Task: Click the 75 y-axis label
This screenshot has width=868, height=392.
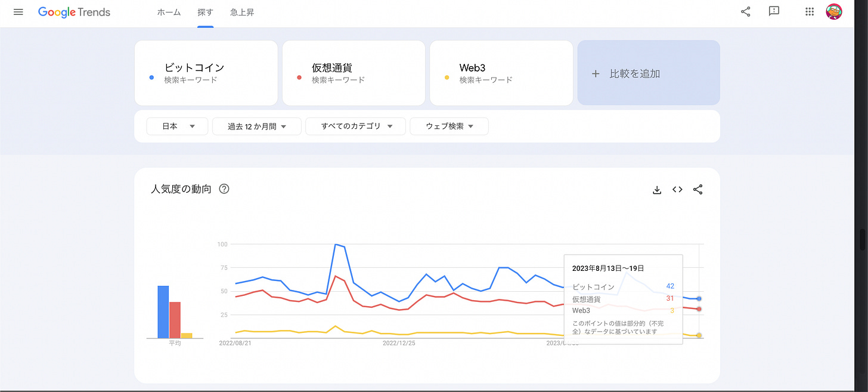Action: tap(224, 268)
